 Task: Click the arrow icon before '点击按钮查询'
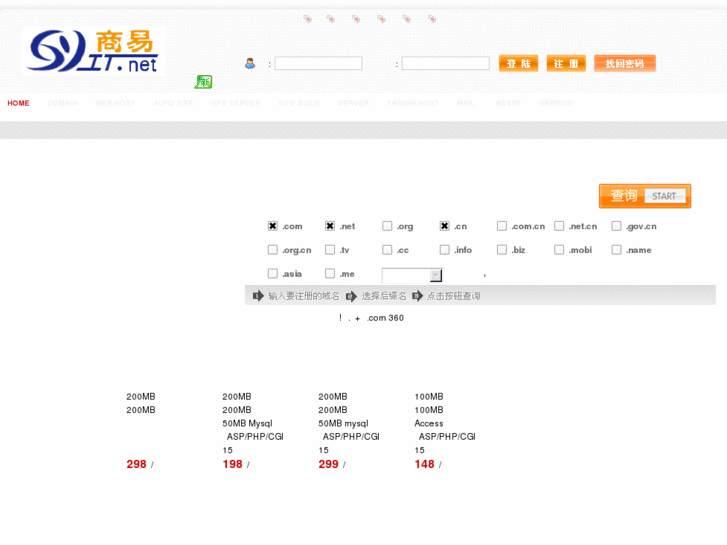[417, 295]
